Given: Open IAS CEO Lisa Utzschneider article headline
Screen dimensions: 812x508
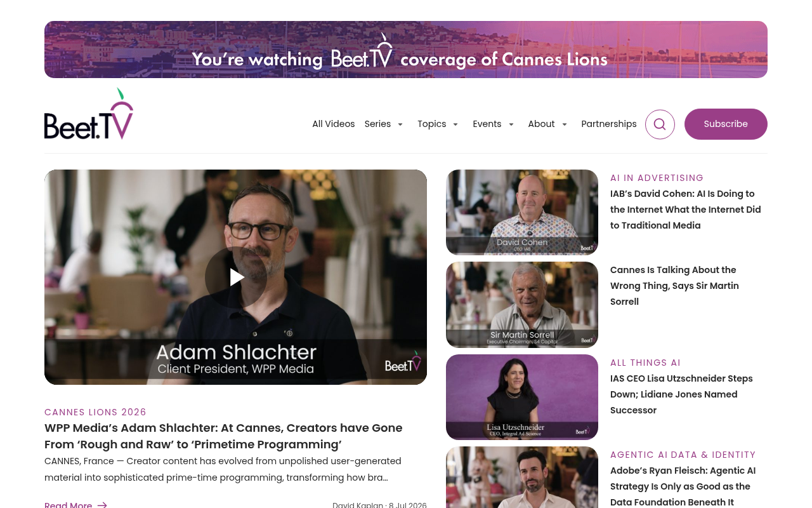Looking at the screenshot, I should (x=681, y=394).
